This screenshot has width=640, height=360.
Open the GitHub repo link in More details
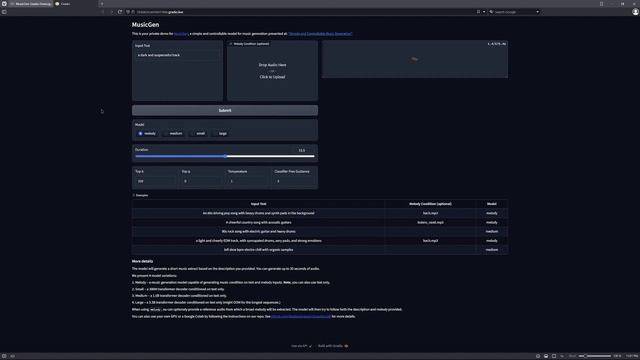click(x=301, y=316)
